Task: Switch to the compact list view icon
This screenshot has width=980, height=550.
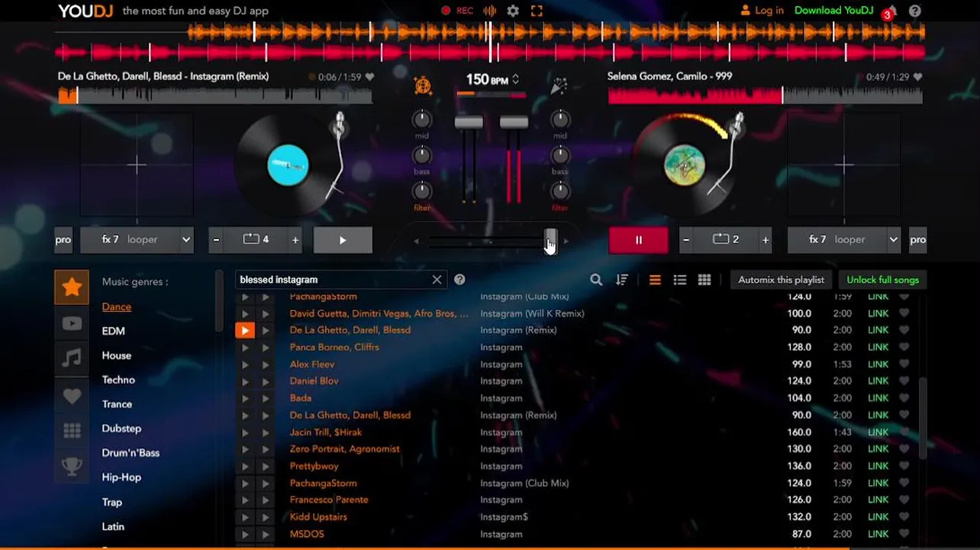Action: click(x=679, y=280)
